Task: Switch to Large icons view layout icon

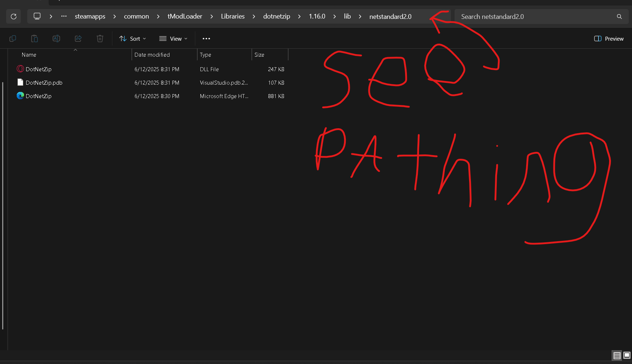Action: coord(627,355)
